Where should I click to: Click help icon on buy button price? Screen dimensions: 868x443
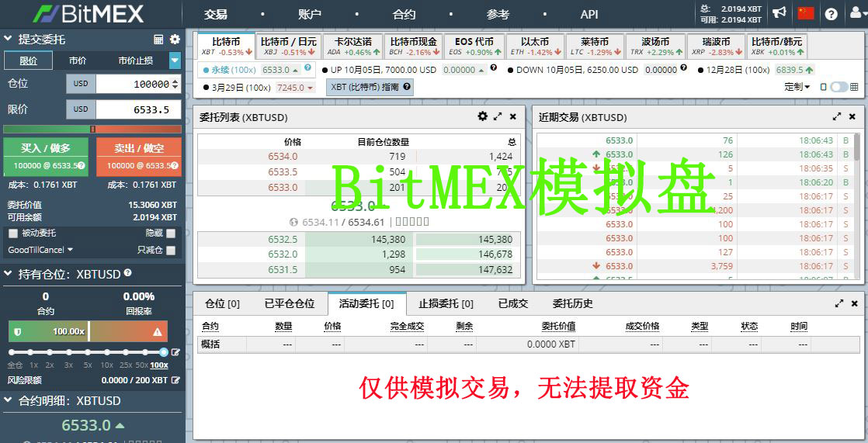[x=82, y=165]
